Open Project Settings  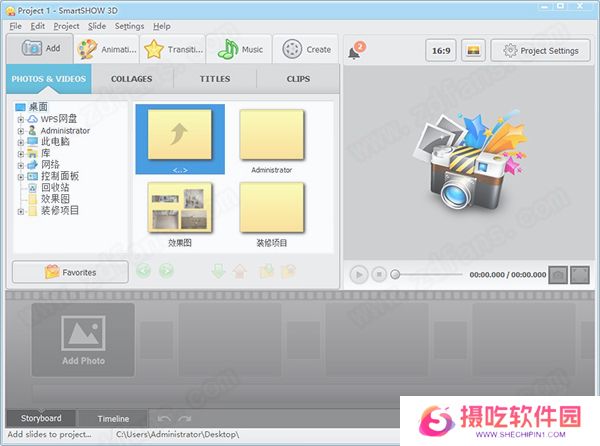tap(541, 50)
